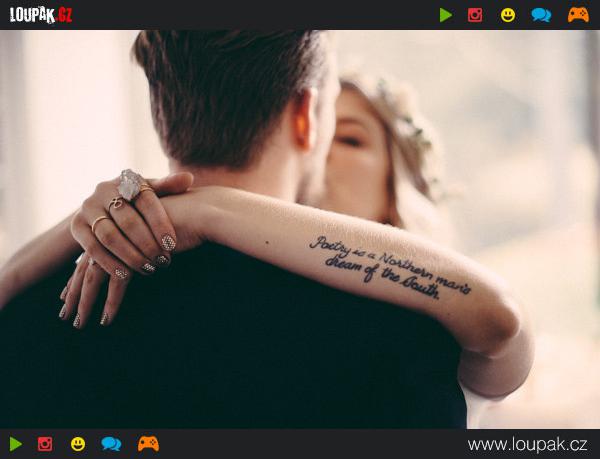Click the large crystal ring on the hand
The height and width of the screenshot is (459, 600).
[130, 184]
